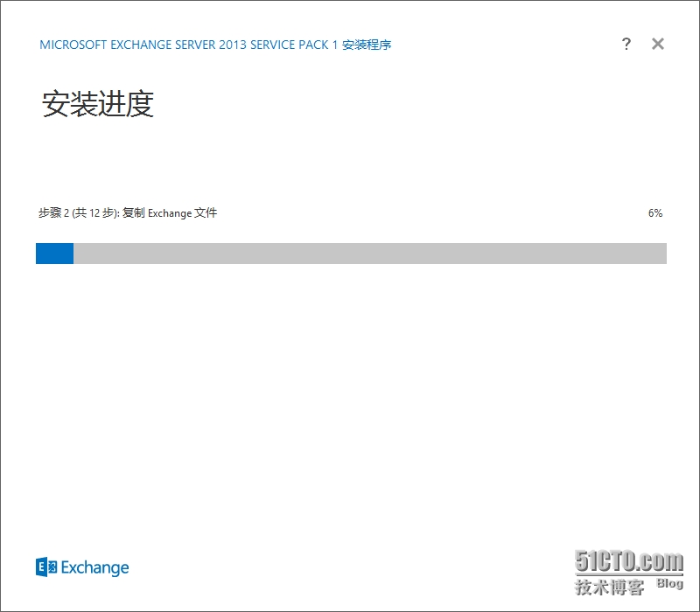Click the Blog watermark label

(669, 584)
